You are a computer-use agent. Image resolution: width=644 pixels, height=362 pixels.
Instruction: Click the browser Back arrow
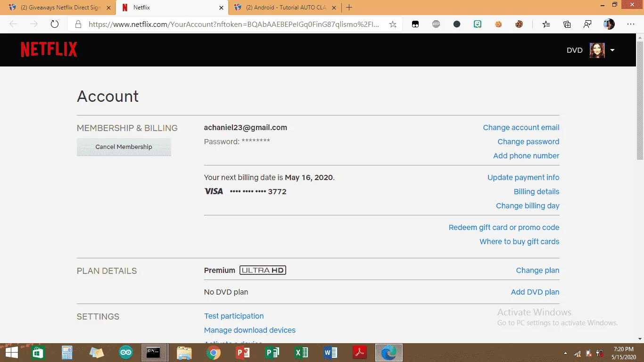[x=13, y=24]
